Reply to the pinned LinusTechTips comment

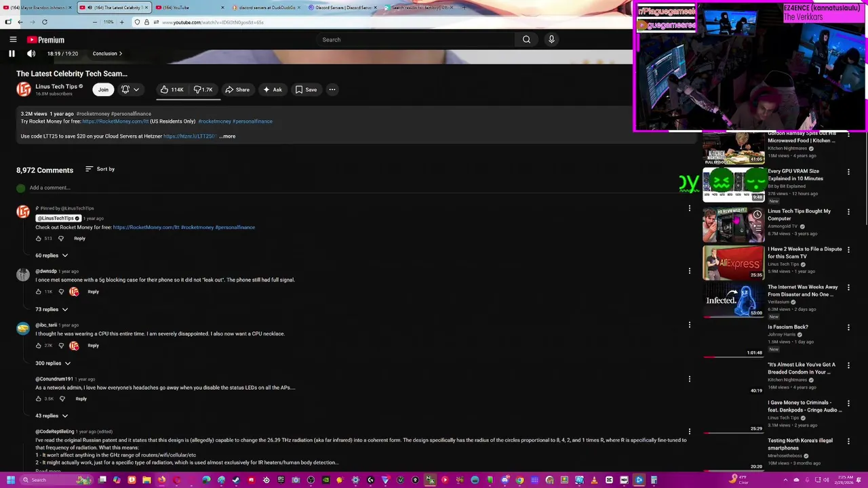[79, 239]
